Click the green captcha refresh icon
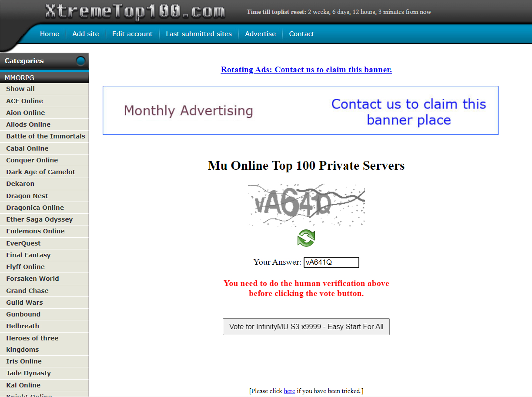 pos(306,238)
